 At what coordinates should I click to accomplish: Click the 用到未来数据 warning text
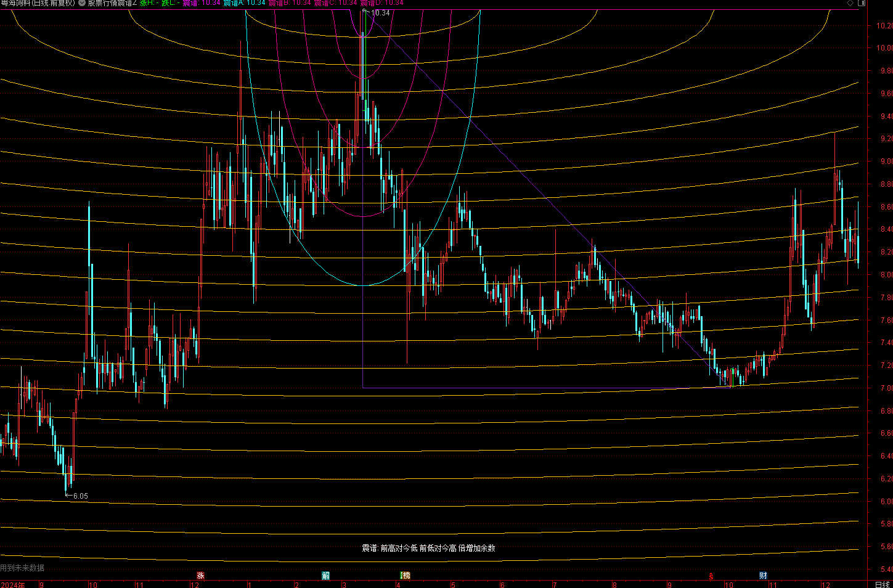point(22,568)
